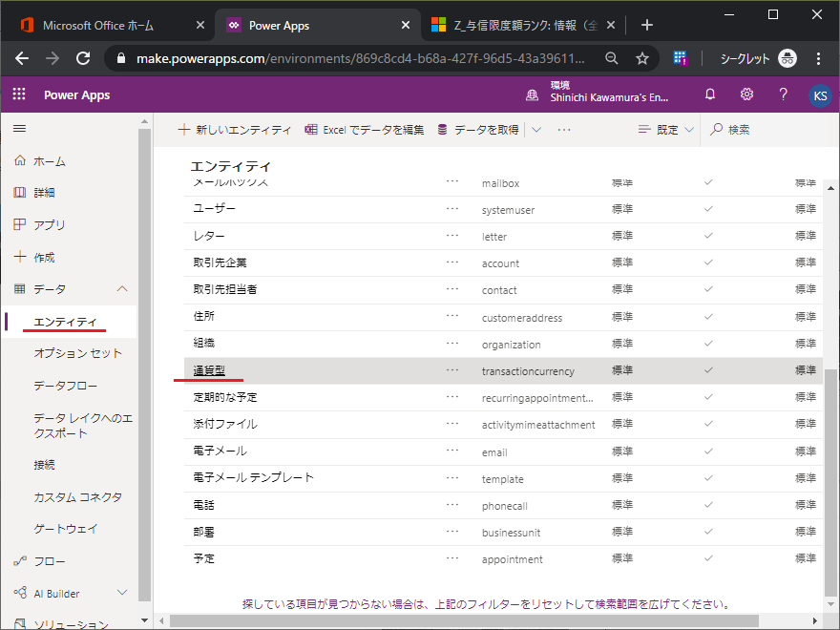The height and width of the screenshot is (630, 840).
Task: Select 詳細 in the left navigation
Action: pyautogui.click(x=44, y=193)
